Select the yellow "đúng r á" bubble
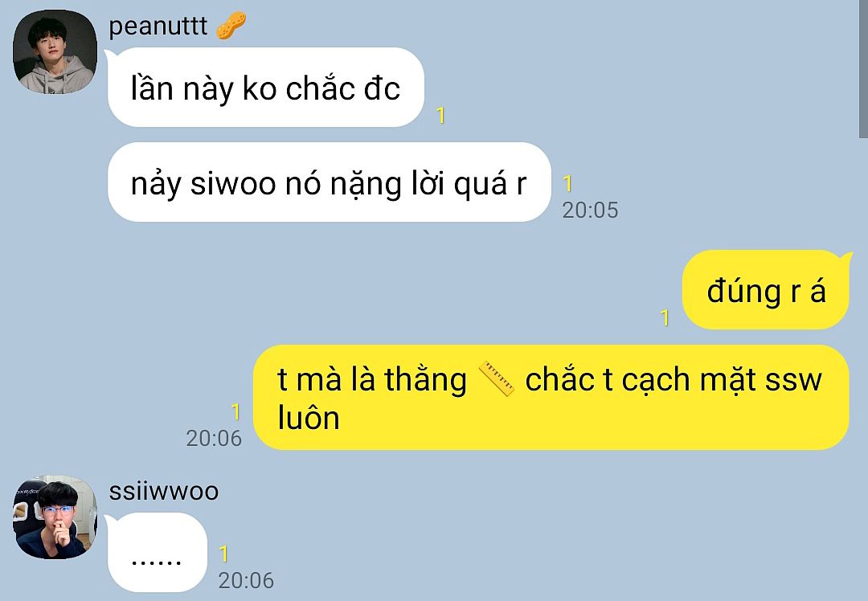 tap(766, 289)
